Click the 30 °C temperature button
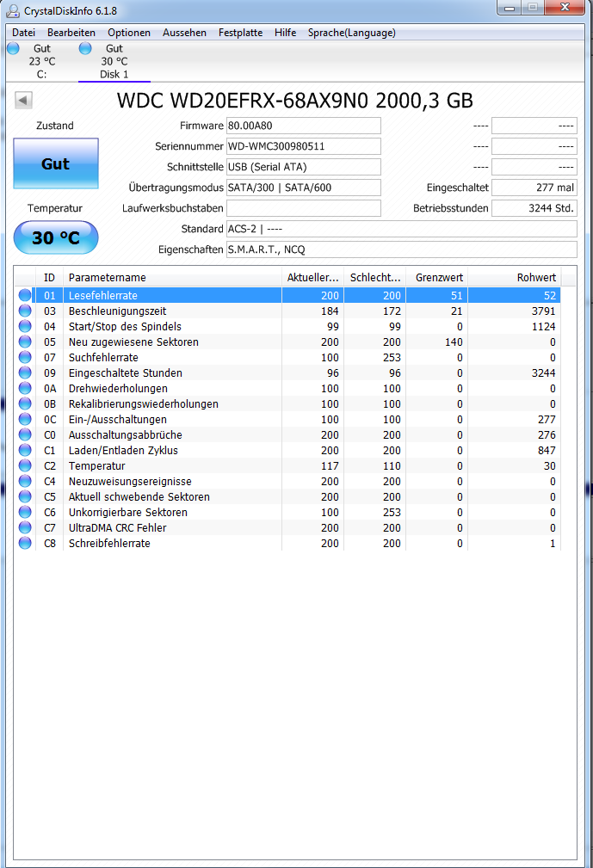The width and height of the screenshot is (593, 868). [56, 237]
